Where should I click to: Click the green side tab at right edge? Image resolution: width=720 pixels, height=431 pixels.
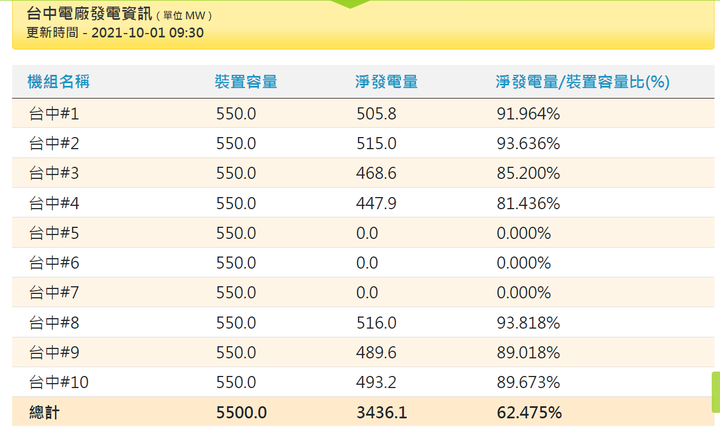(716, 392)
